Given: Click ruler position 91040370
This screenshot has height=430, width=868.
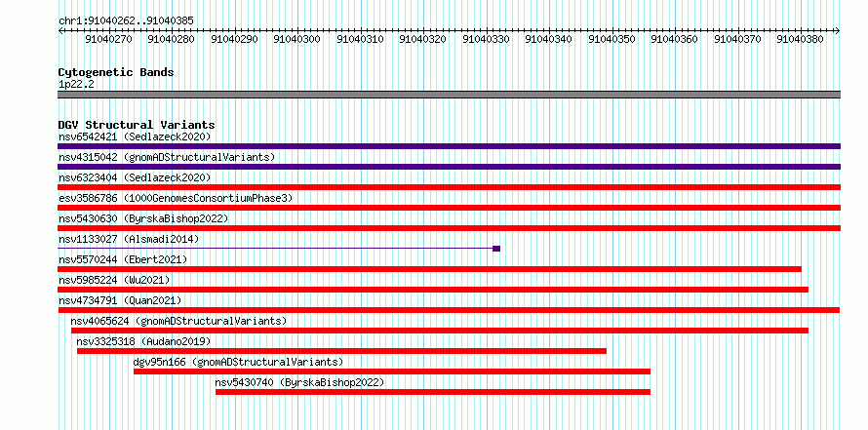Looking at the screenshot, I should (737, 39).
